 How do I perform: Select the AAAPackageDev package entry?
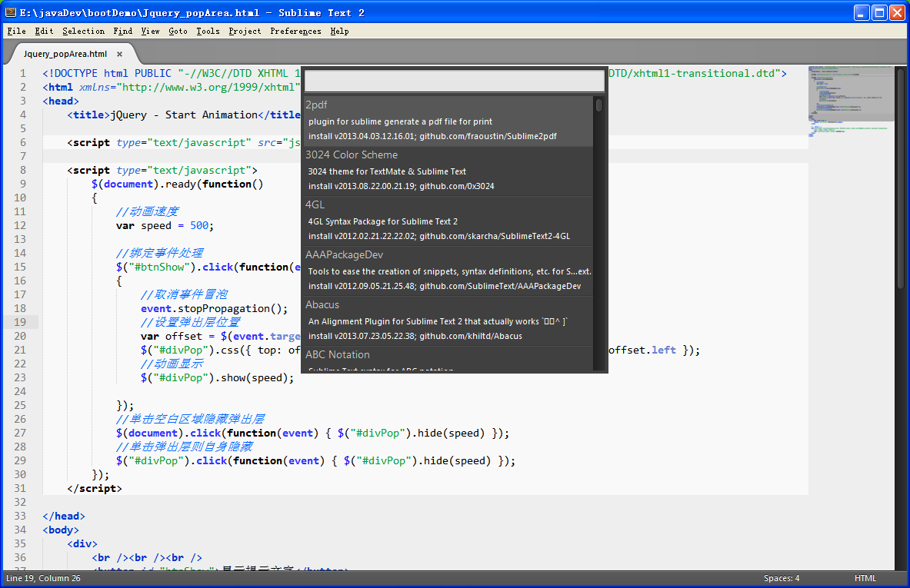[448, 271]
